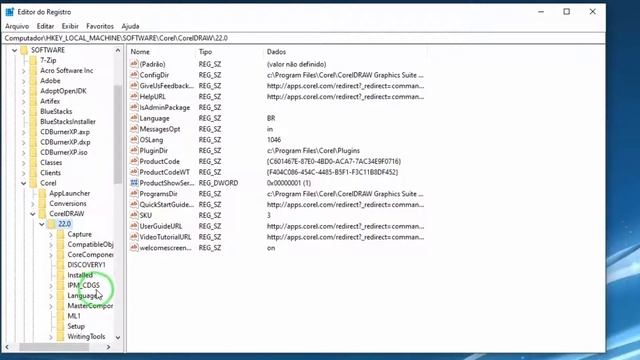Select the IsAdminPackage value name
Screen dimensions: 640x360
click(164, 107)
